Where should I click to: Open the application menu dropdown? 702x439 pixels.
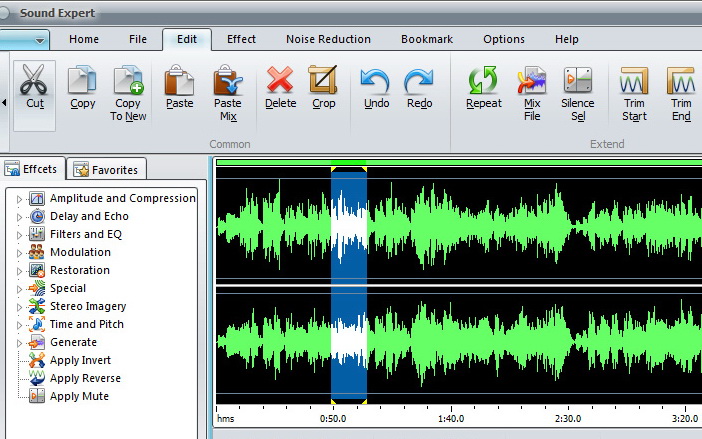[39, 40]
